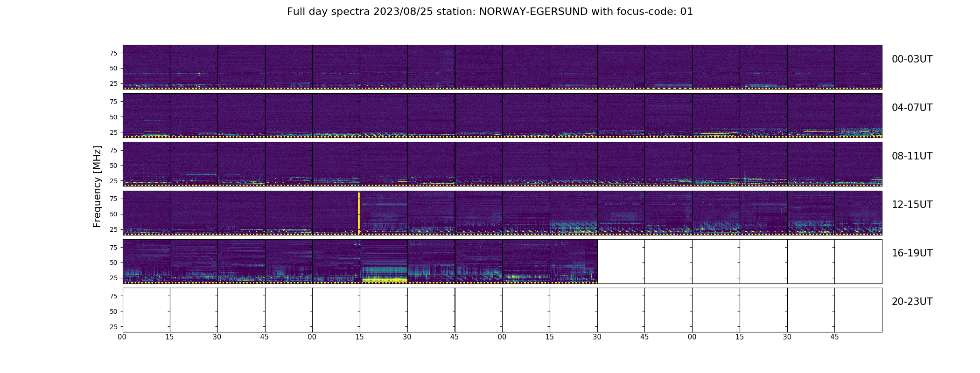Click the 25 tick label of 20-23UT row
This screenshot has width=980, height=373.
click(x=113, y=327)
